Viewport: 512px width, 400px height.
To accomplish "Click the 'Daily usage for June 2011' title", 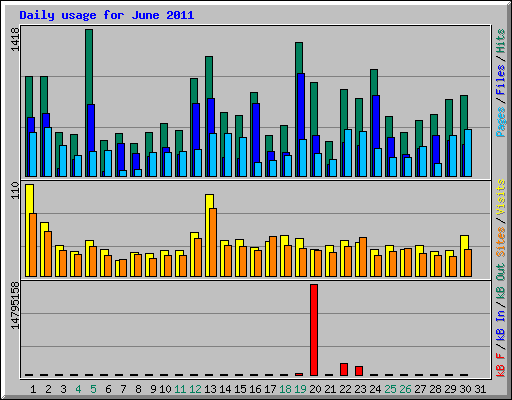I will 107,15.
